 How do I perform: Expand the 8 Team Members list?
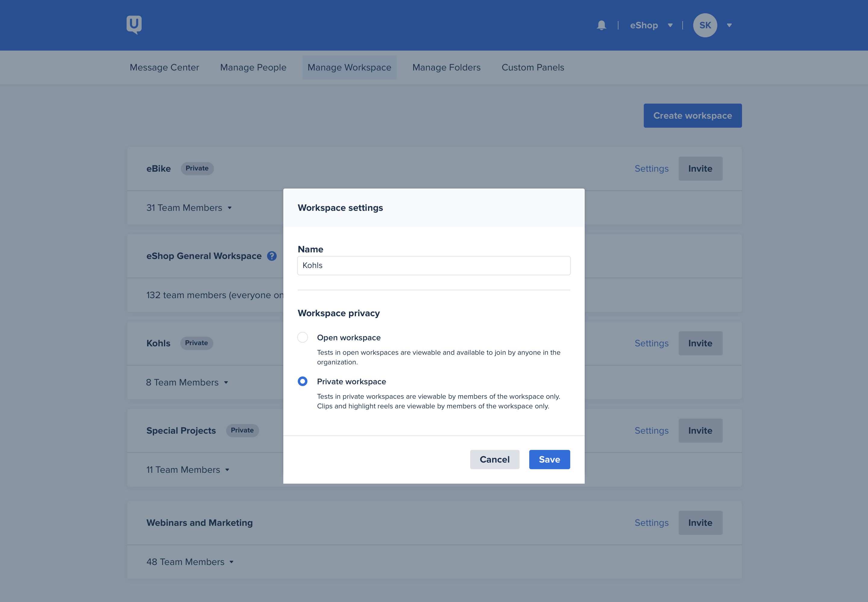click(187, 382)
